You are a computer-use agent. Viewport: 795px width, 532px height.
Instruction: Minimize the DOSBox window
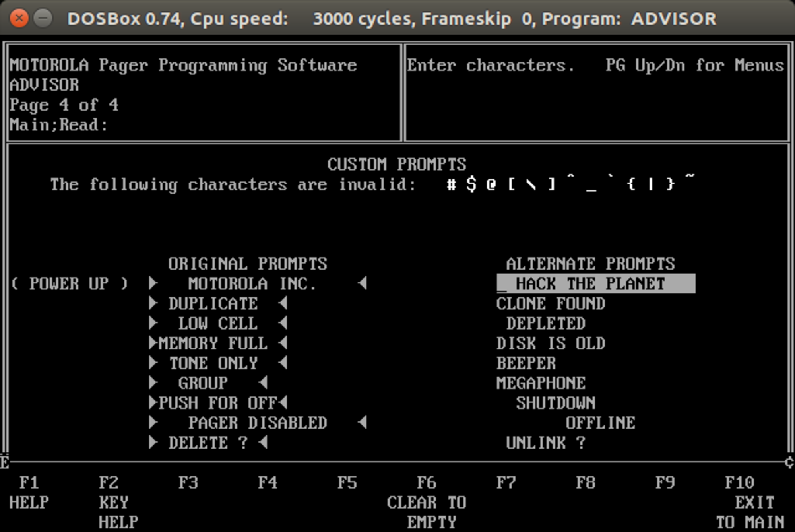coord(43,18)
